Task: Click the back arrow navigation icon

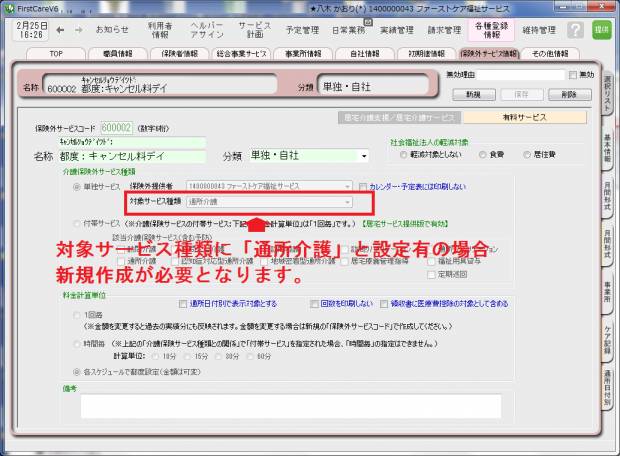Action: point(62,30)
